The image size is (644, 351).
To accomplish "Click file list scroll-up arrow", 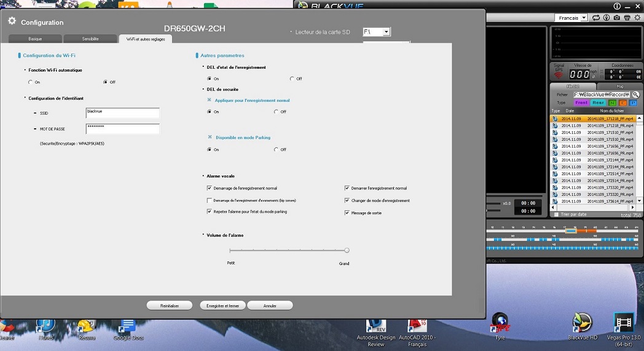I will click(639, 118).
